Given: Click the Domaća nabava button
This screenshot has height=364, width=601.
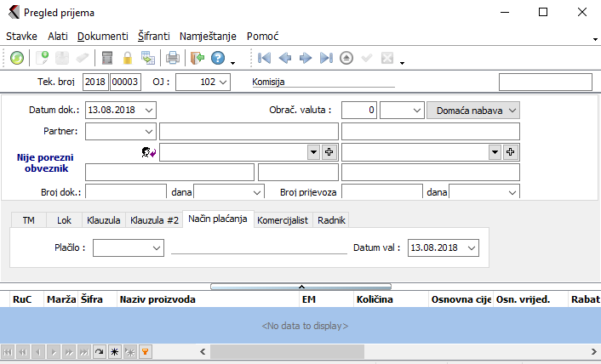Looking at the screenshot, I should tap(472, 110).
